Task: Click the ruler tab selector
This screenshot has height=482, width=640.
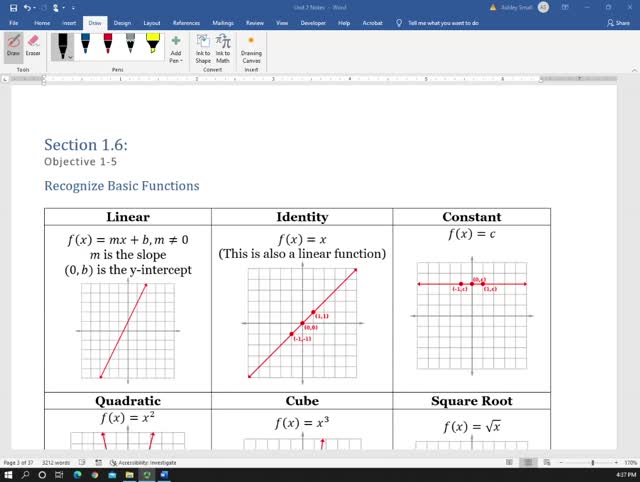Action: (x=5, y=79)
